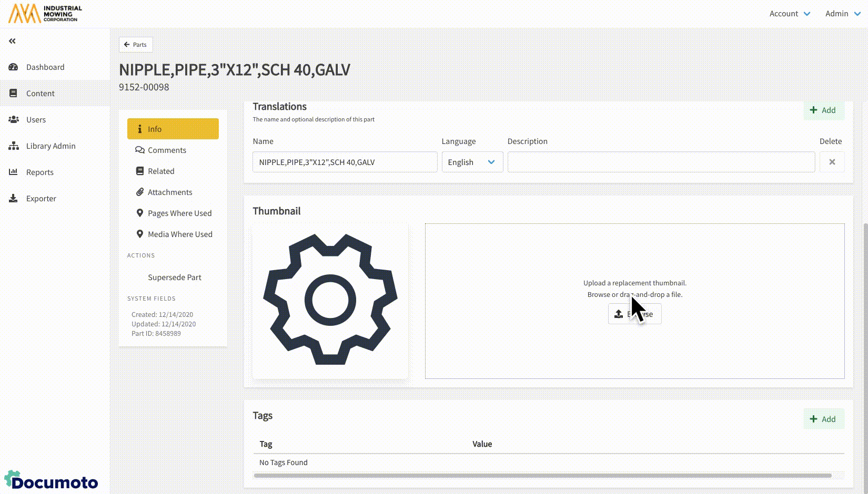The height and width of the screenshot is (494, 868).
Task: Expand the Language dropdown set to English
Action: (472, 162)
